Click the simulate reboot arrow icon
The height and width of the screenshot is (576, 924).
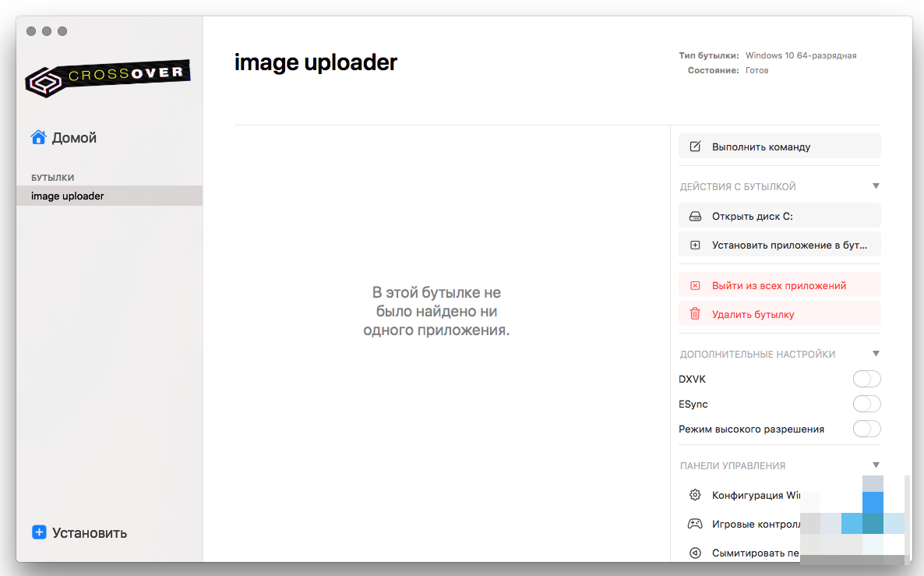(695, 553)
